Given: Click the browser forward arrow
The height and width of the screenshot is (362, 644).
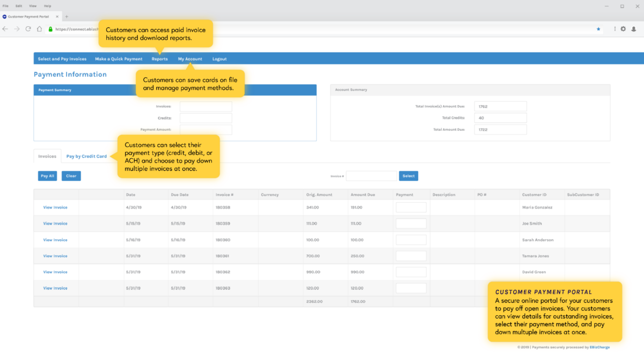Looking at the screenshot, I should tap(17, 29).
